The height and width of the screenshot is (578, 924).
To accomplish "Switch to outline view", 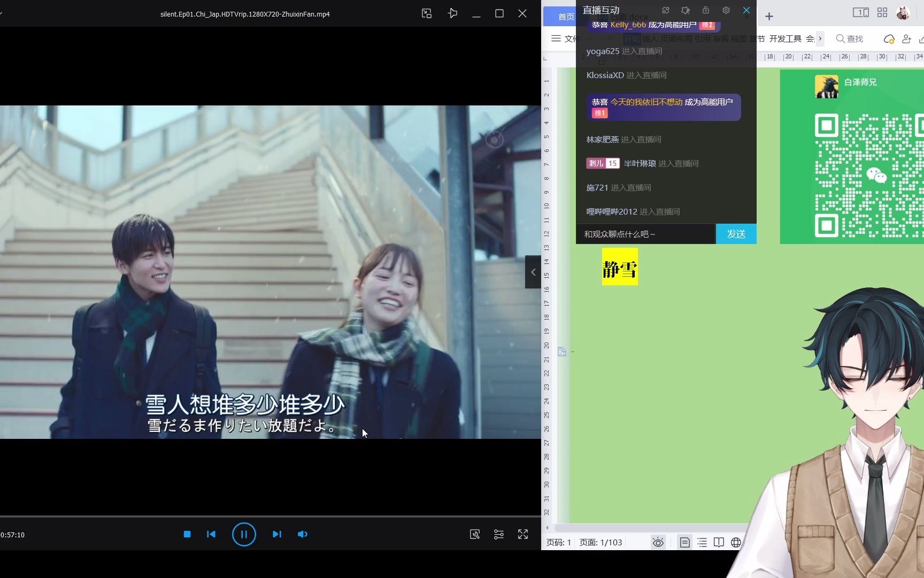I will tap(702, 543).
